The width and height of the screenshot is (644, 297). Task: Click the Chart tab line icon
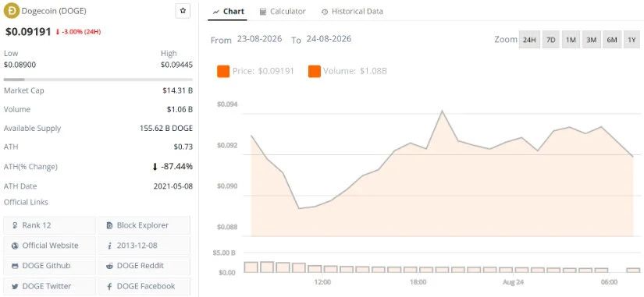tap(216, 12)
